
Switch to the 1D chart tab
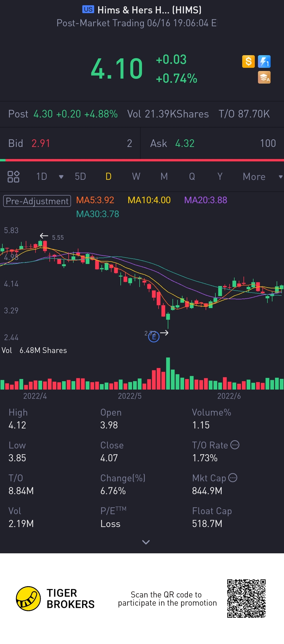click(42, 177)
